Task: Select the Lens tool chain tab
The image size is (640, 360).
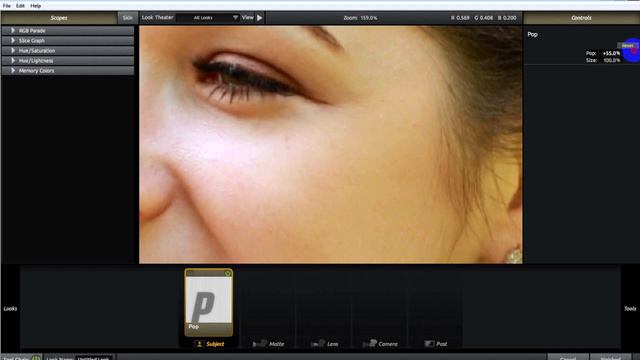Action: (x=324, y=344)
